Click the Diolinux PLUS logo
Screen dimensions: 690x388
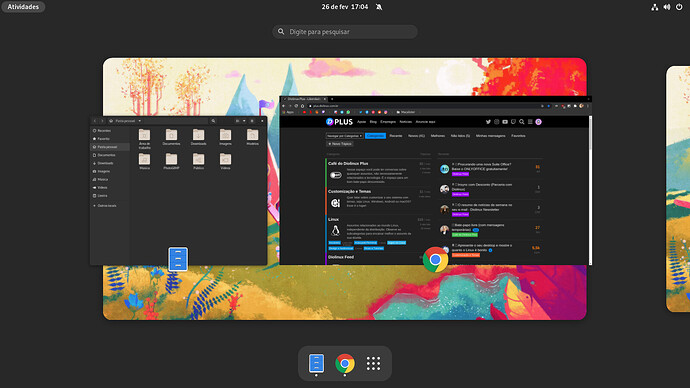click(x=339, y=122)
